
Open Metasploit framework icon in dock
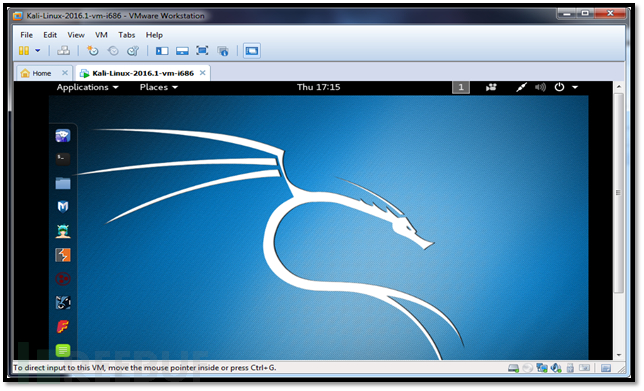[x=63, y=207]
